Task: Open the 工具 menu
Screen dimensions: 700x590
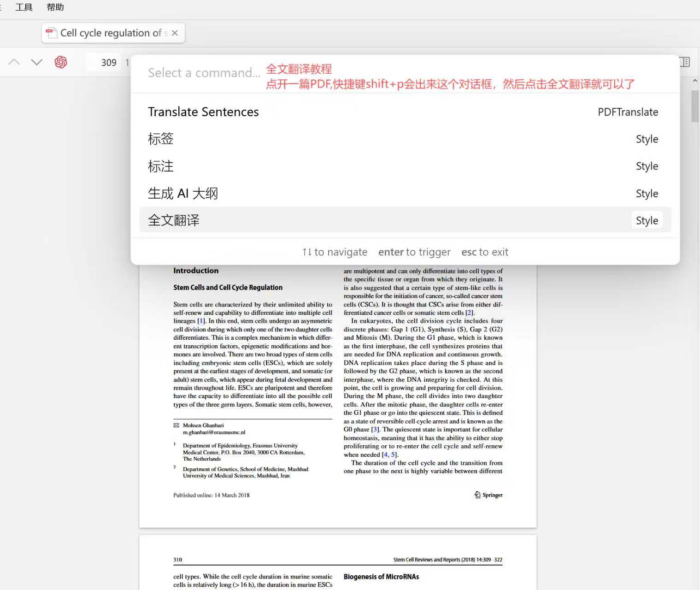Action: 24,7
